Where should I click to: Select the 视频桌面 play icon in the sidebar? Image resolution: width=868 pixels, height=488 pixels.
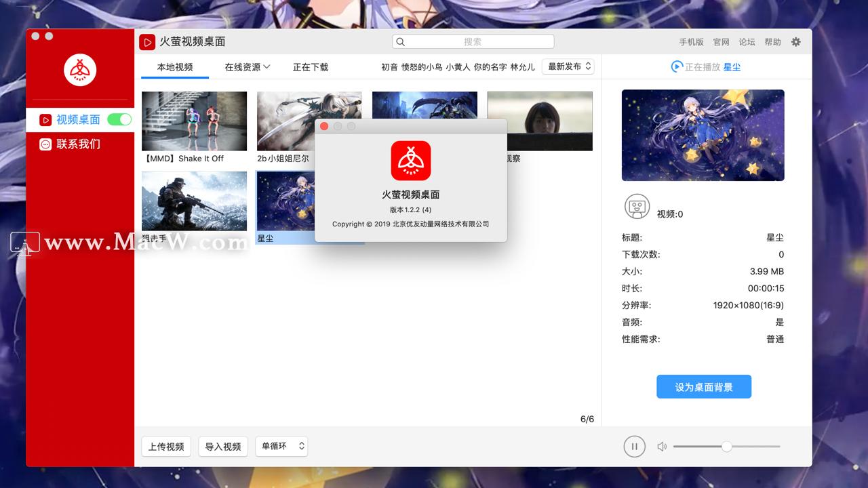click(45, 119)
